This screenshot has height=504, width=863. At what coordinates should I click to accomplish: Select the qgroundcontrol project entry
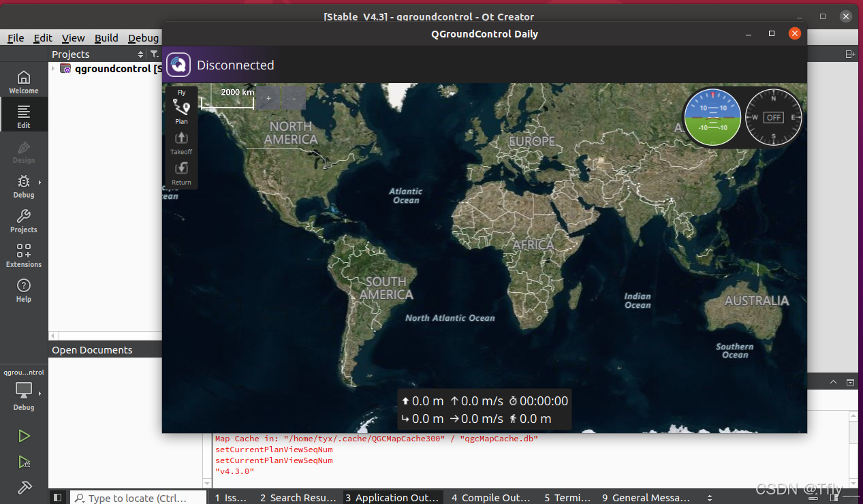point(112,68)
